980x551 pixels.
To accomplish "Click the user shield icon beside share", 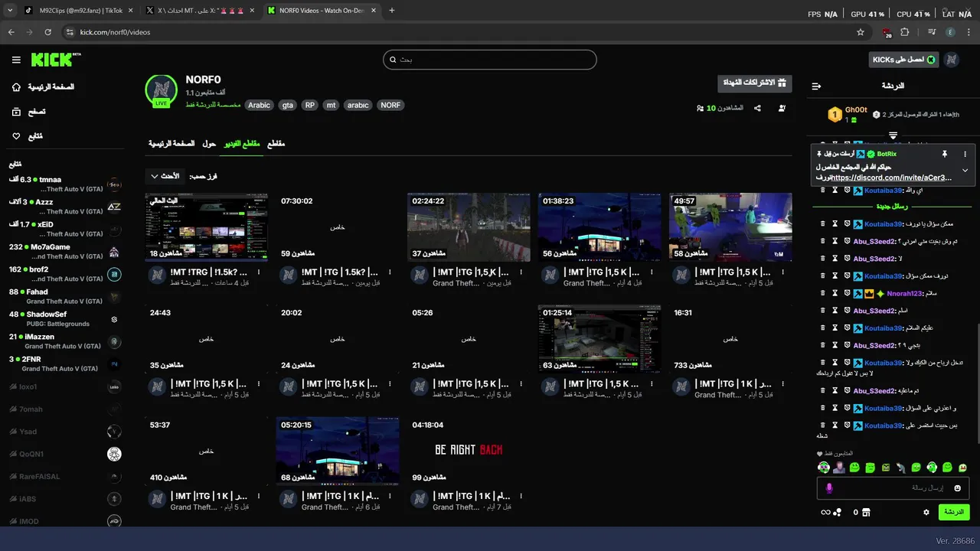I will (x=782, y=109).
